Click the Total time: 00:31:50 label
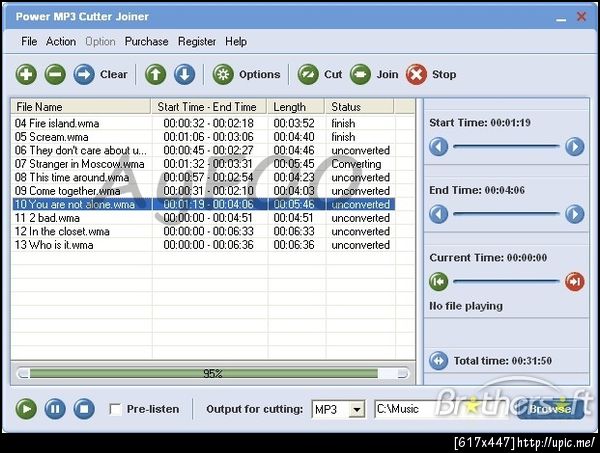Viewport: 600px width, 453px height. (x=503, y=360)
